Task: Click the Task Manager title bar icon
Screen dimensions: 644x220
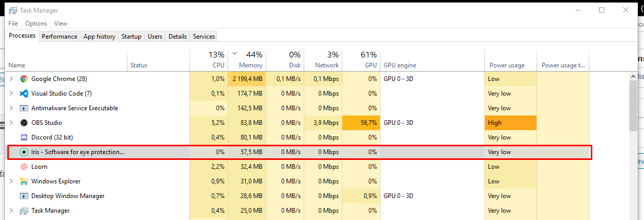Action: pos(13,10)
